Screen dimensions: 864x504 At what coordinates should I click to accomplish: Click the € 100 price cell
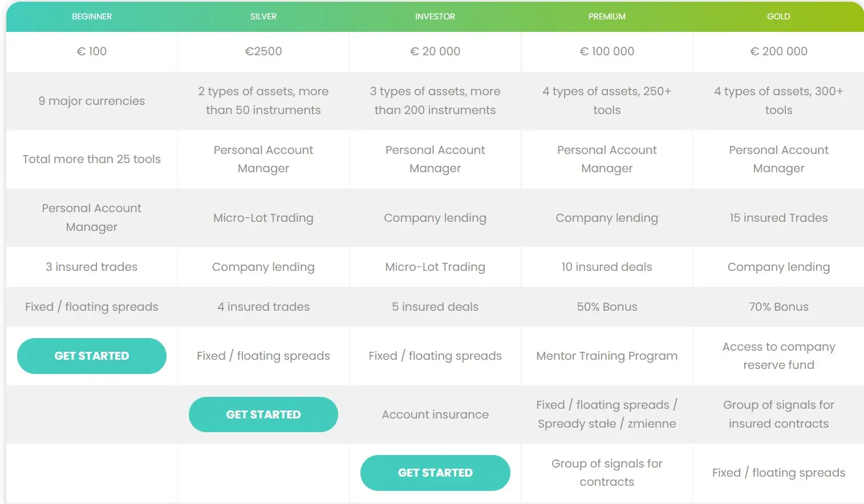click(x=92, y=51)
